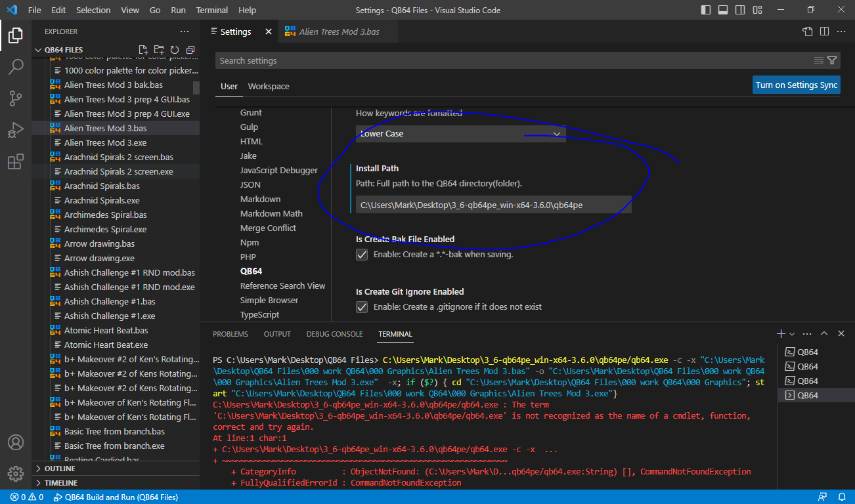
Task: Open the Terminal menu
Action: click(x=212, y=10)
